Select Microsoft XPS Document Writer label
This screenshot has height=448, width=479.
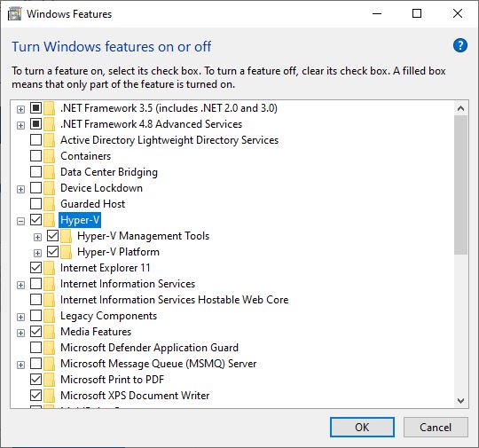pyautogui.click(x=135, y=396)
